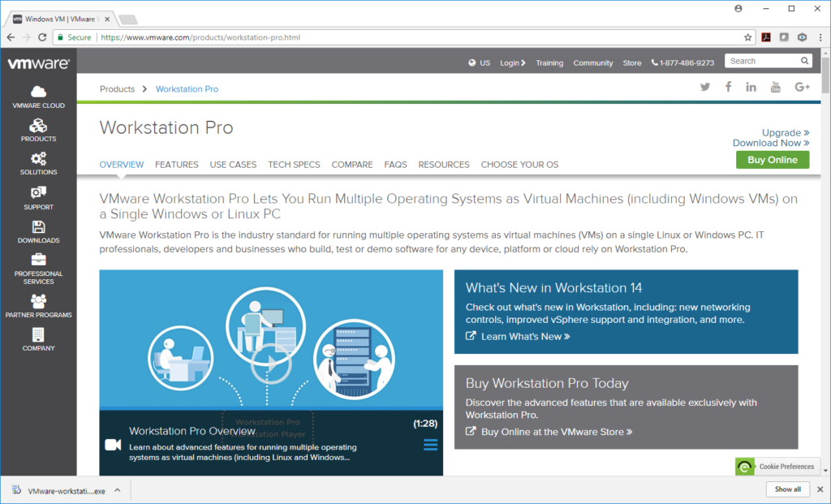Close the Windows VM | VMware tab
Image resolution: width=831 pixels, height=504 pixels.
[x=107, y=19]
